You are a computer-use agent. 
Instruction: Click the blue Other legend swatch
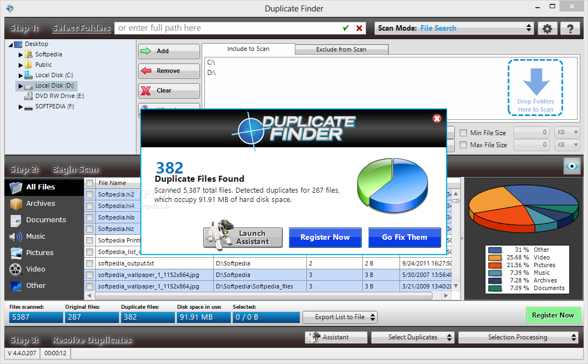pos(495,250)
